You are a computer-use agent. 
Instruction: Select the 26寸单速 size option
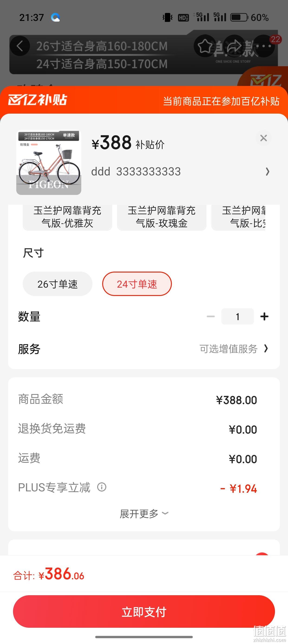click(58, 284)
